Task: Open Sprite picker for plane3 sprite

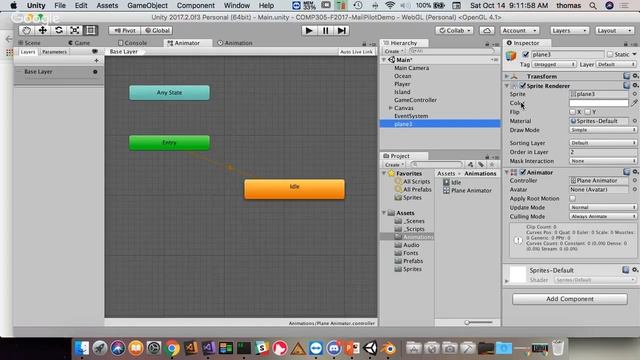Action: click(x=635, y=94)
